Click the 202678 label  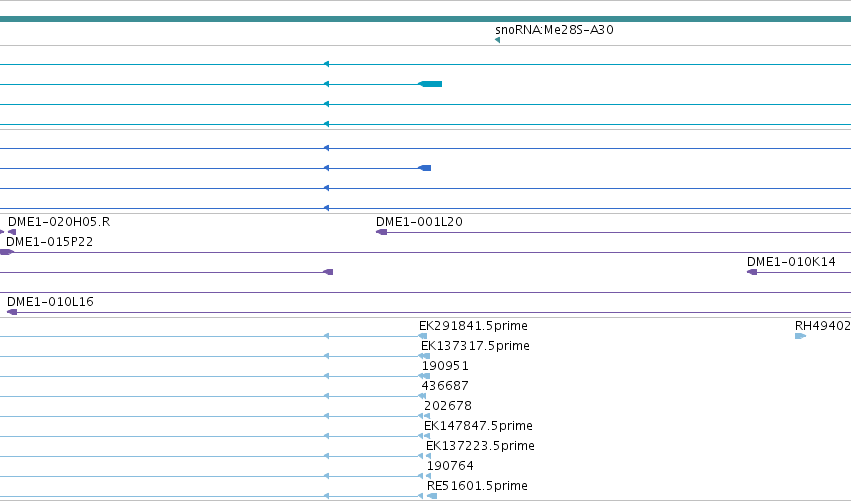pyautogui.click(x=448, y=406)
